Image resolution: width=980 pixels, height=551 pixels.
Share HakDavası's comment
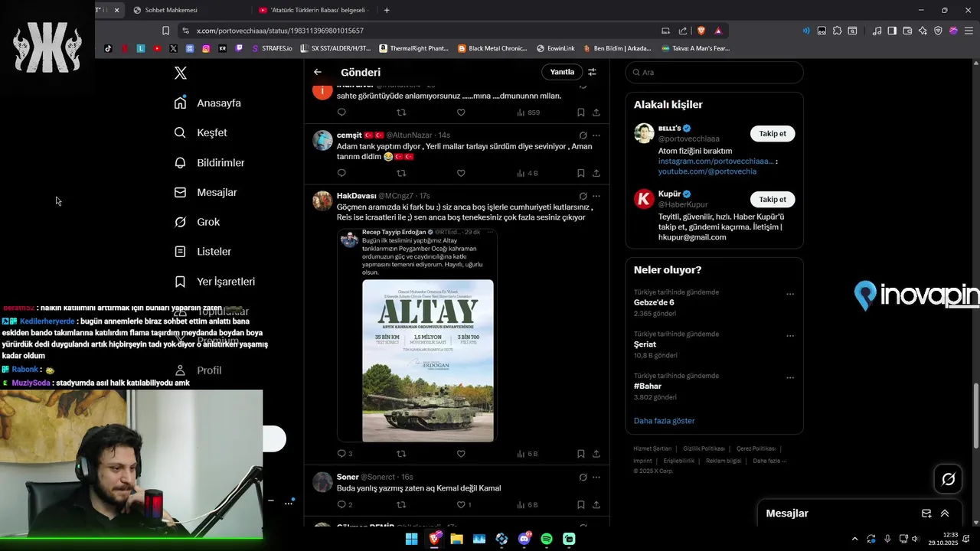click(x=596, y=454)
